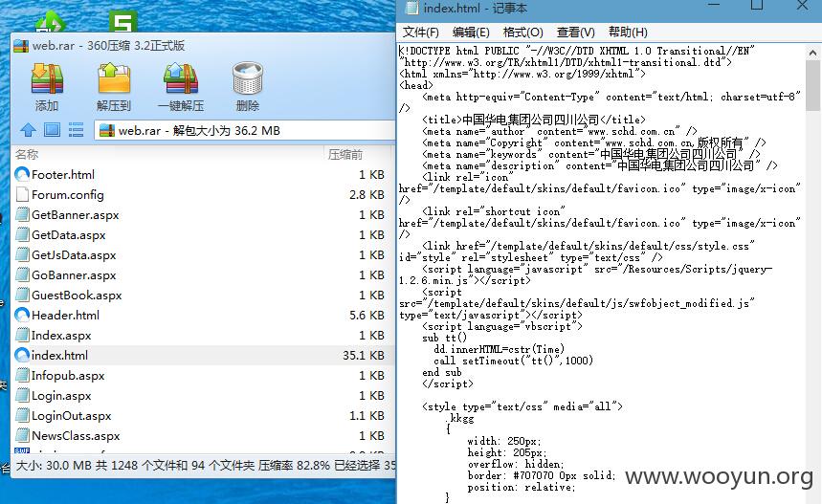The height and width of the screenshot is (504, 822).
Task: Click Notepad title bar document icon
Action: 412,8
